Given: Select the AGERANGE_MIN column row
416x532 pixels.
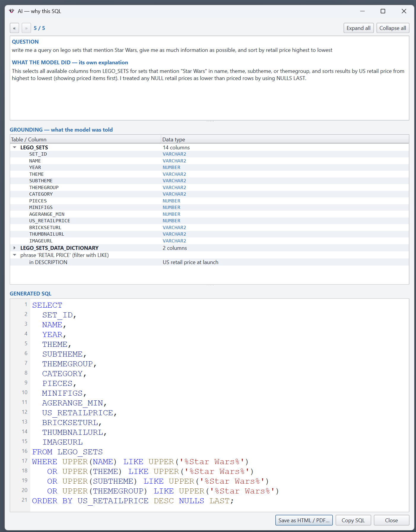Looking at the screenshot, I should [209, 214].
